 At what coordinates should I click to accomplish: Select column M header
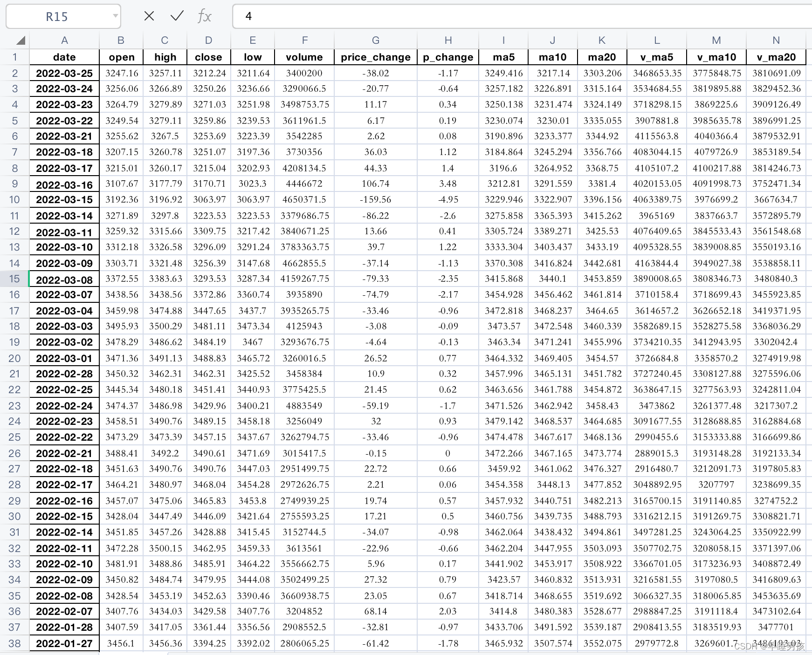tap(716, 41)
